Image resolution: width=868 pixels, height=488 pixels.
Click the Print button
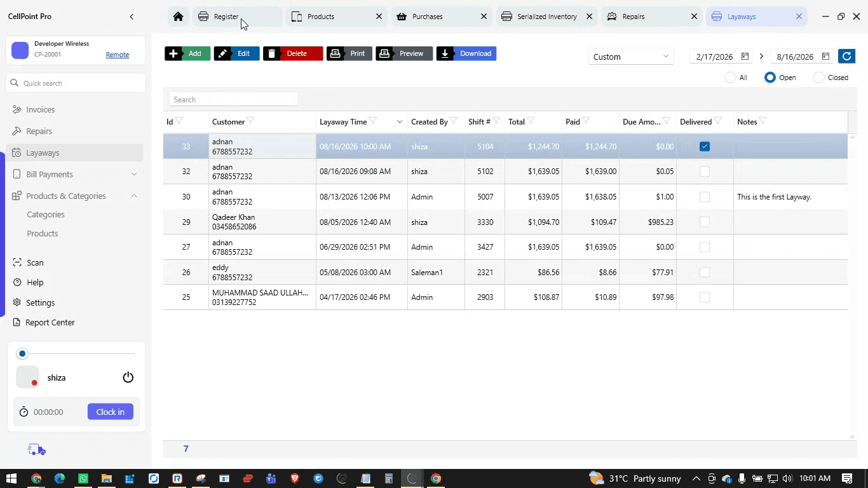pos(349,53)
